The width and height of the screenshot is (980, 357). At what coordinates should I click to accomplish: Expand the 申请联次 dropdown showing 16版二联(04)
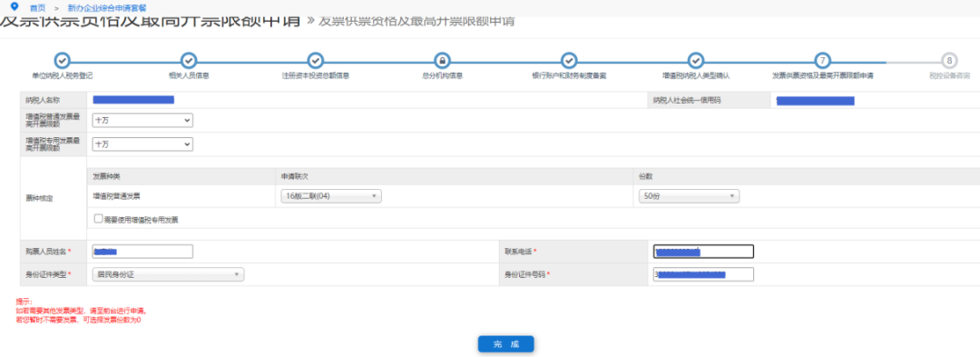[331, 196]
